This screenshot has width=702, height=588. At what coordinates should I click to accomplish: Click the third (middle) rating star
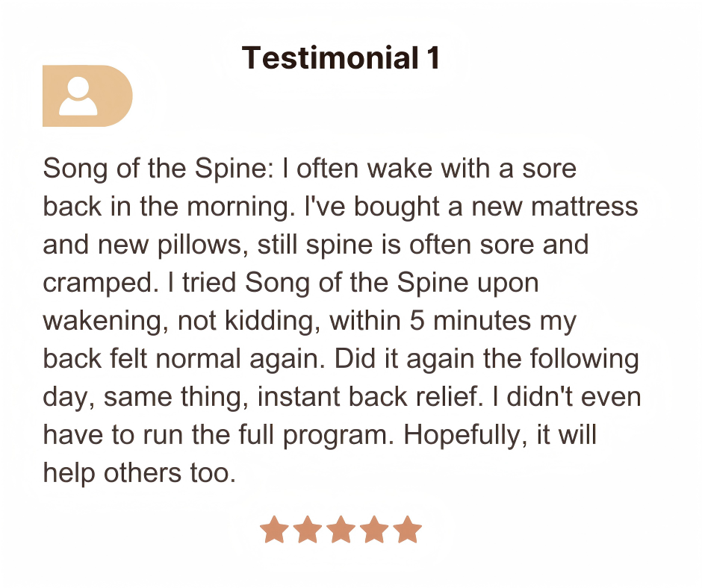341,530
